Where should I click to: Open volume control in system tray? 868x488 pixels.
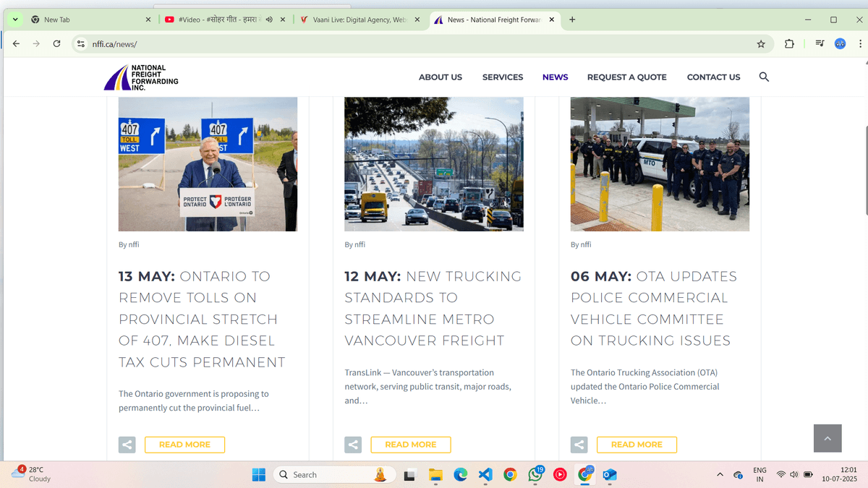coord(794,475)
